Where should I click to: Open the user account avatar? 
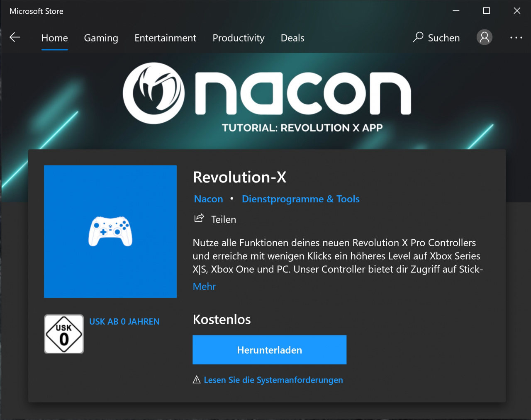(485, 37)
